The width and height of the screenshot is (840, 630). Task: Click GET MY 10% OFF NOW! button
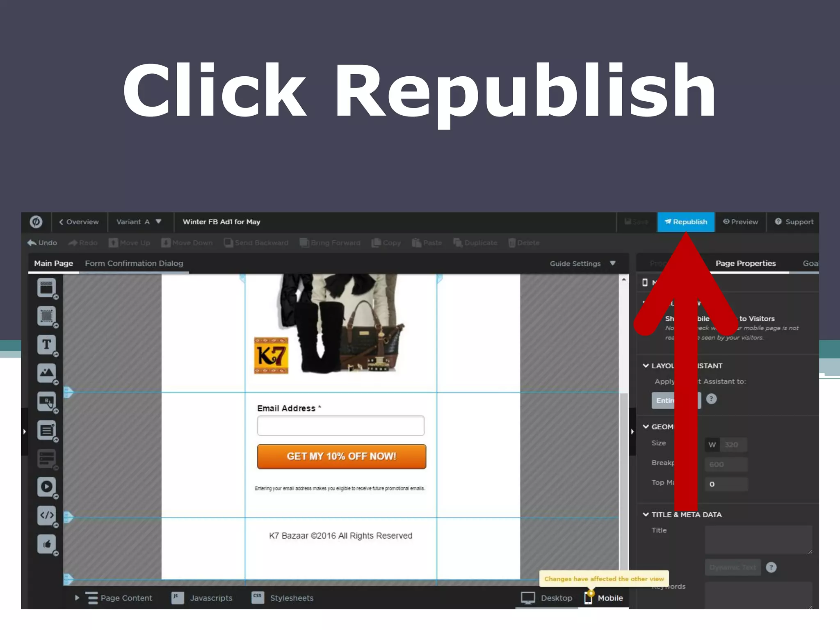[x=342, y=457]
